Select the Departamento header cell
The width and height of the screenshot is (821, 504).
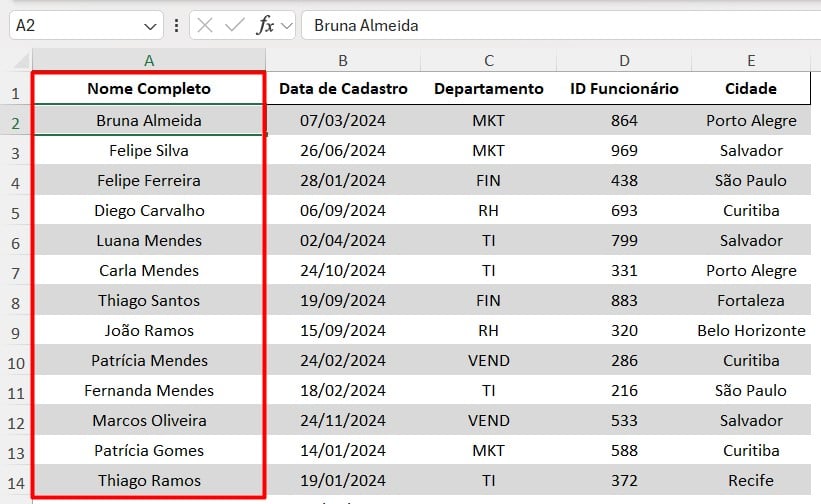489,89
